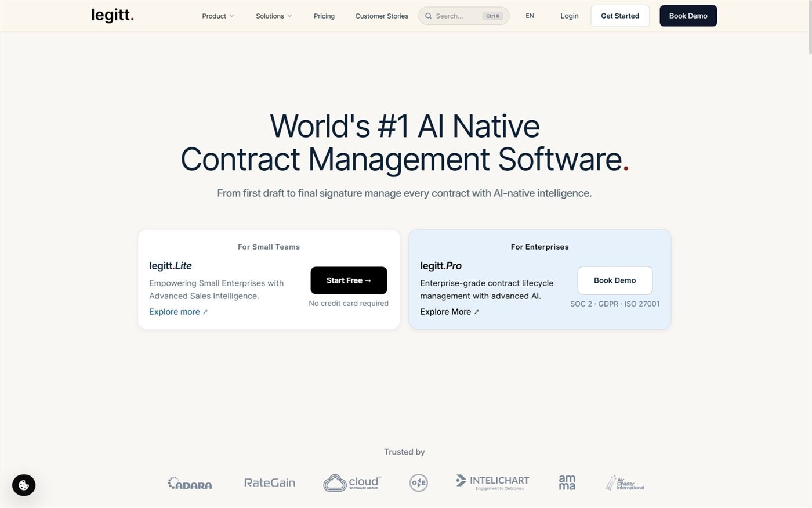Click the legitt.Lite product name
This screenshot has height=508, width=812.
171,266
